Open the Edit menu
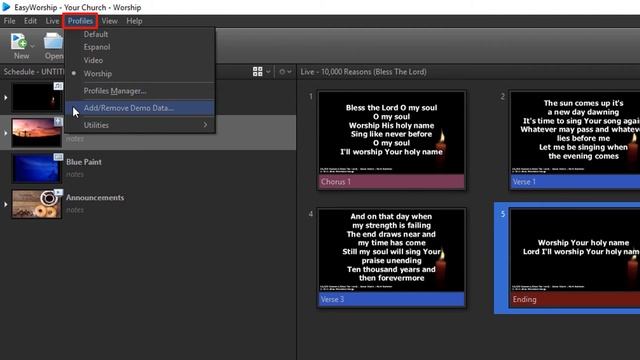 (x=30, y=21)
